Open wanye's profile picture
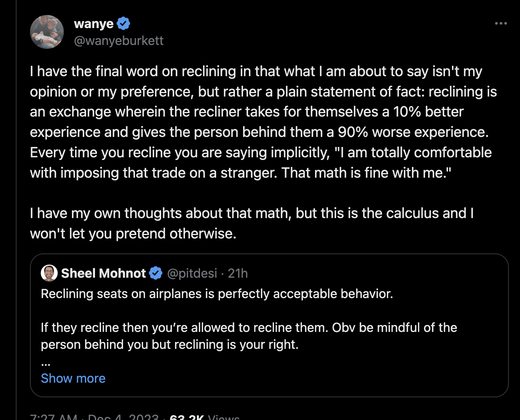Viewport: 520px width, 420px height. (x=47, y=32)
